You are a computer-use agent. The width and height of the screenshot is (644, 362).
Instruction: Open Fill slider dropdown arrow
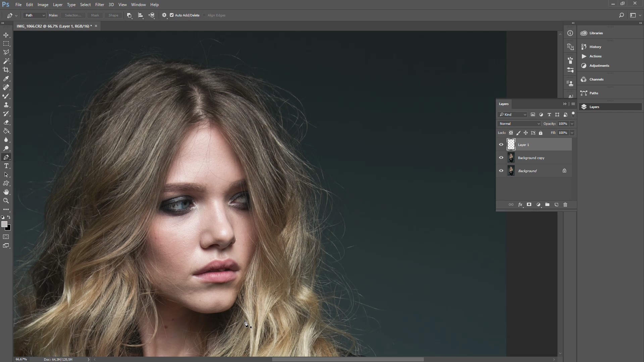click(x=572, y=133)
